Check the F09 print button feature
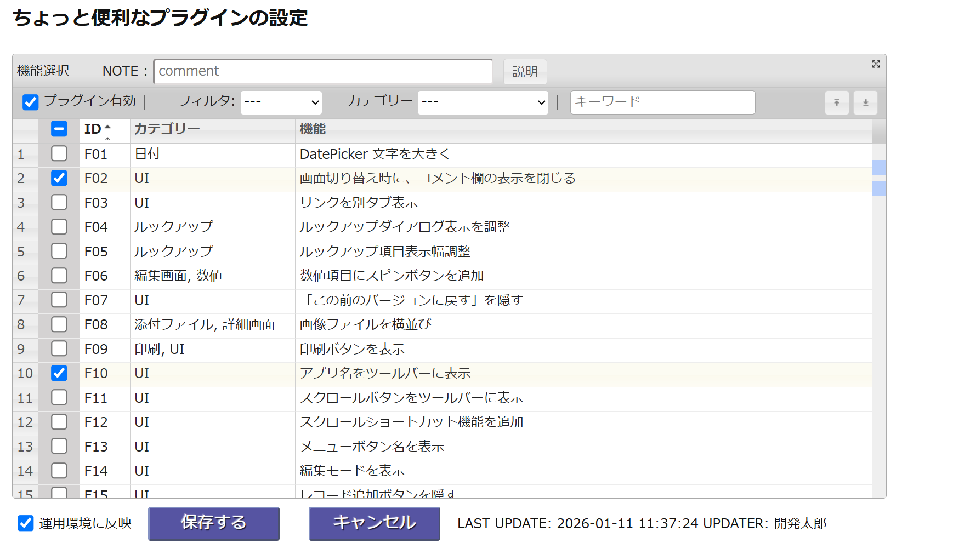 pyautogui.click(x=59, y=349)
